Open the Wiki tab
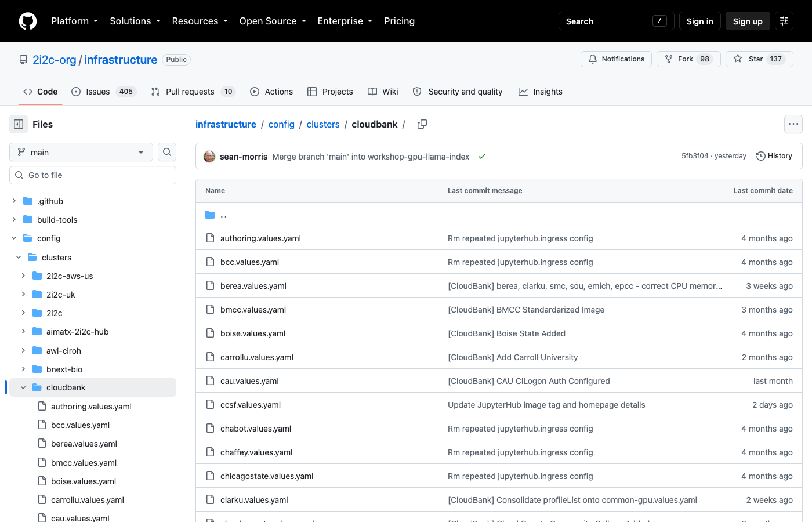812x522 pixels. click(x=383, y=92)
